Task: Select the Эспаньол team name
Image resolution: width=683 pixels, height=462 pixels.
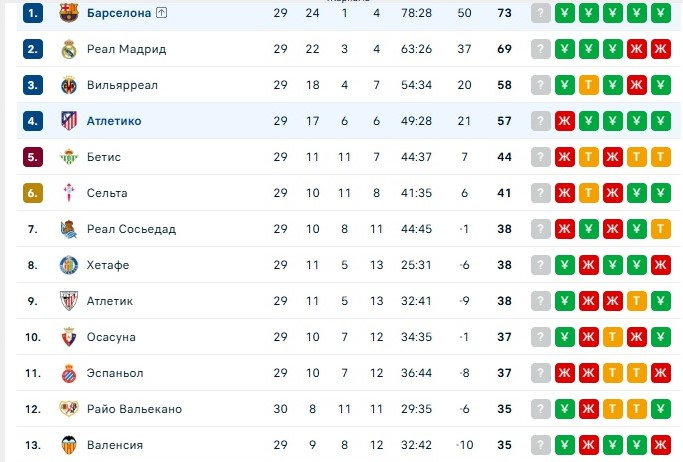Action: (115, 373)
